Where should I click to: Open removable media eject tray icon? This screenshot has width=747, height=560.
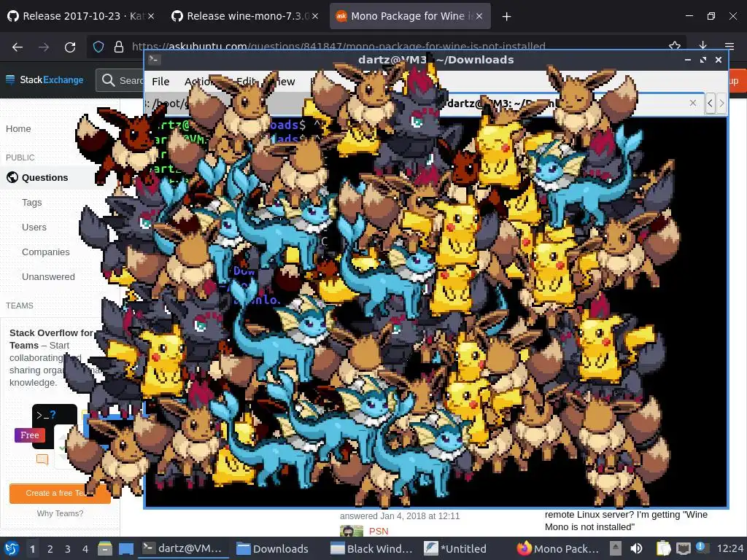click(x=616, y=548)
